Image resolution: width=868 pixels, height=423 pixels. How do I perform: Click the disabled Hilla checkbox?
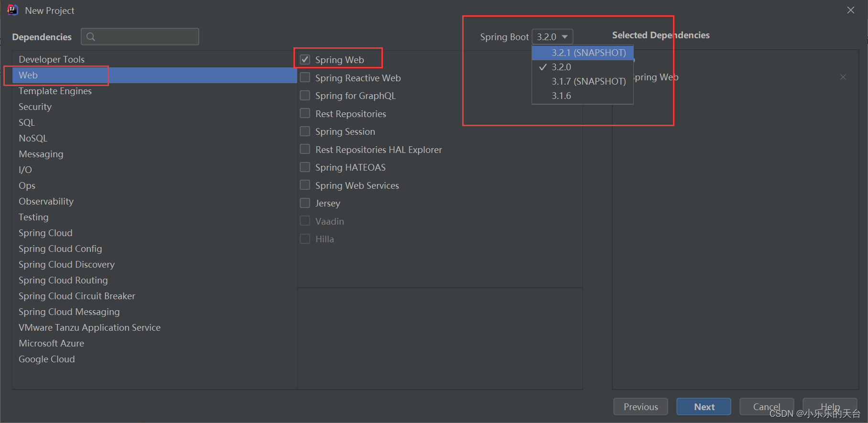click(305, 239)
